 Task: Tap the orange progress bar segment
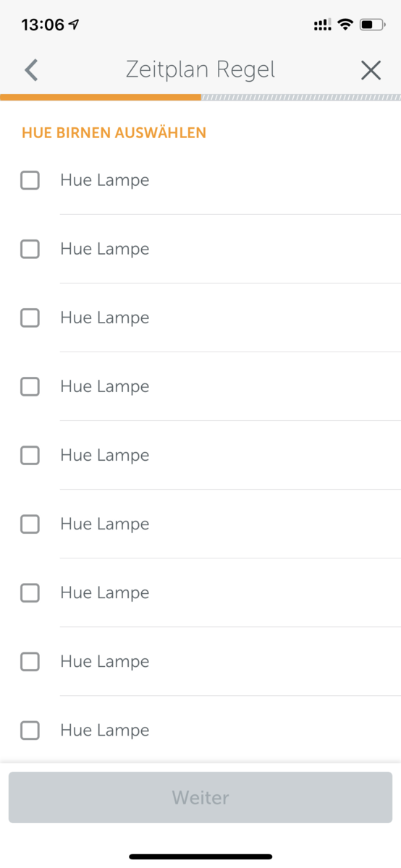point(101,97)
